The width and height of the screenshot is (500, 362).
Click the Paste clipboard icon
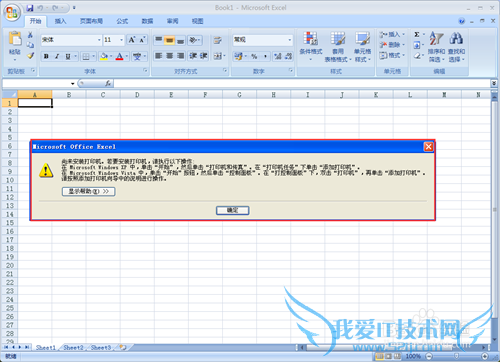15,39
